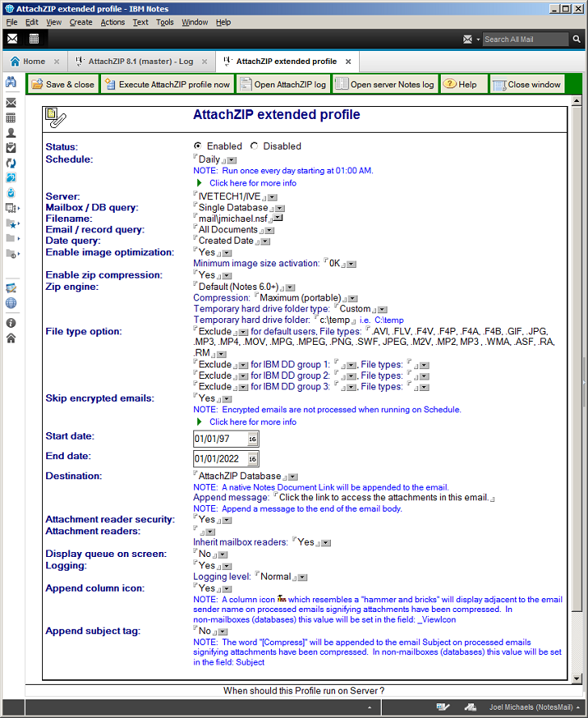Viewport: 588px width, 718px height.
Task: Click Open server Notes log button
Action: click(385, 84)
